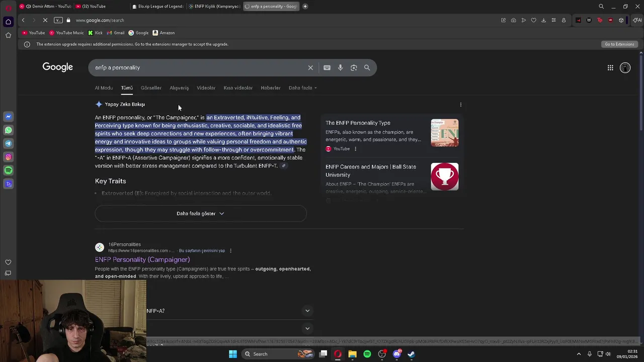
Task: Select the Demir Attım YouTube browser tab
Action: coord(45,7)
